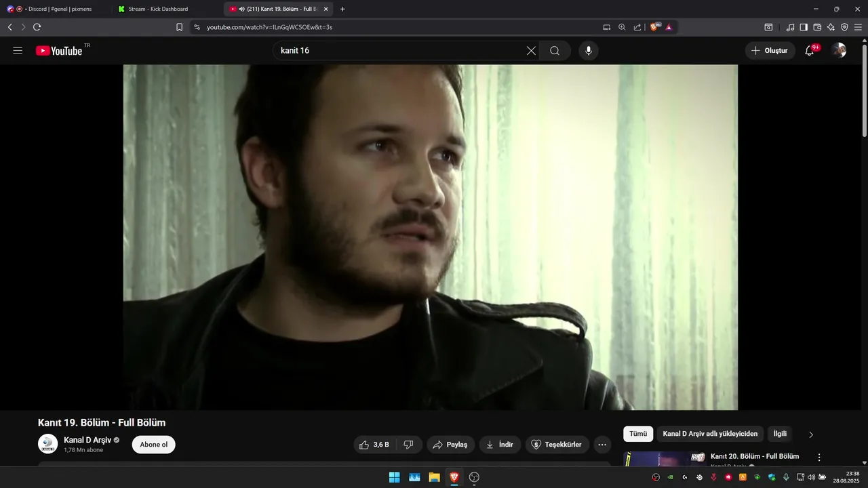Switch to Stream - Kick Dashboard tab

[166, 9]
